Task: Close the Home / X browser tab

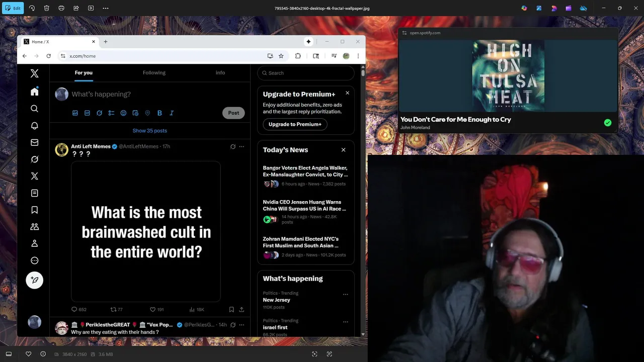Action: point(94,42)
